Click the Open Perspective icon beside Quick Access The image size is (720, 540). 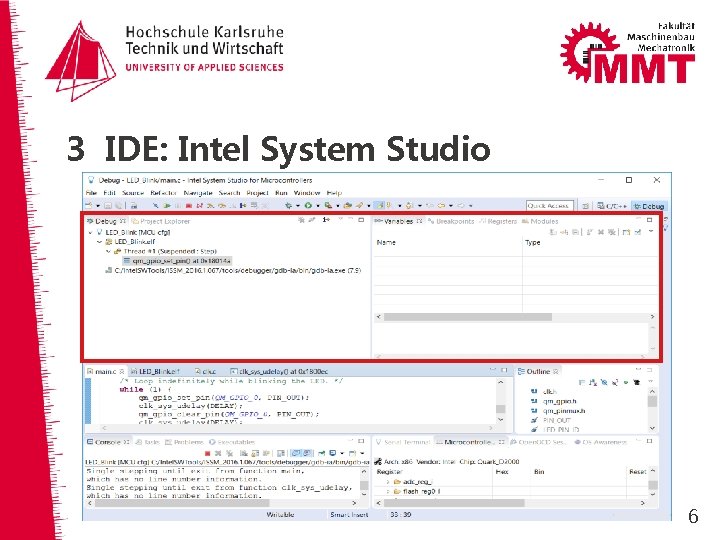click(x=585, y=206)
